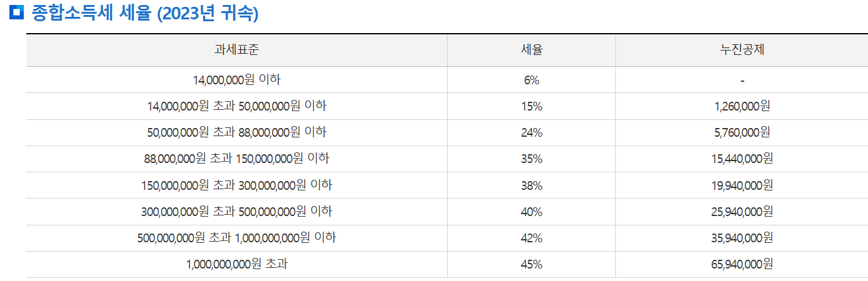Click the 38% tax rate cell
The height and width of the screenshot is (281, 868).
click(x=532, y=185)
